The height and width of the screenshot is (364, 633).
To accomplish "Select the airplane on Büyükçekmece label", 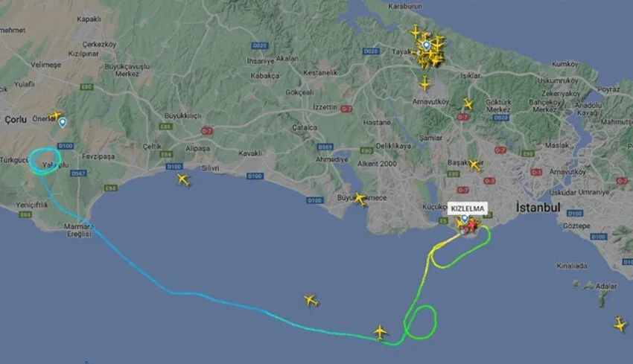I will [359, 199].
